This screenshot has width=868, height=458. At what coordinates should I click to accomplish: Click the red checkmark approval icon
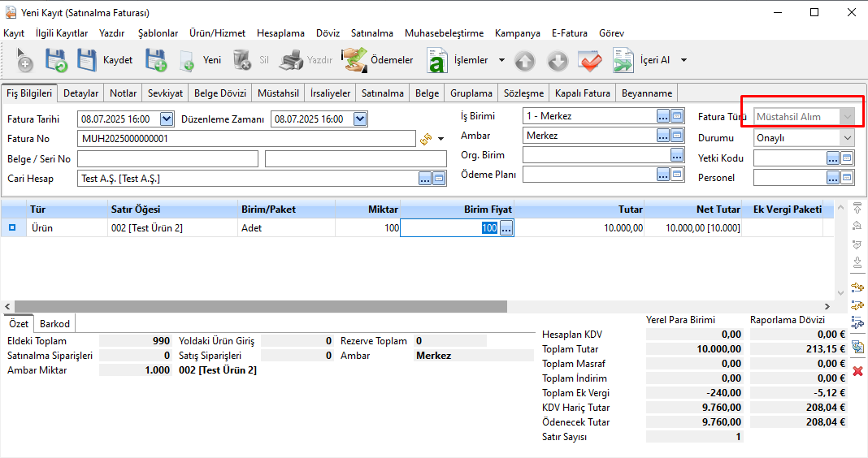click(589, 60)
